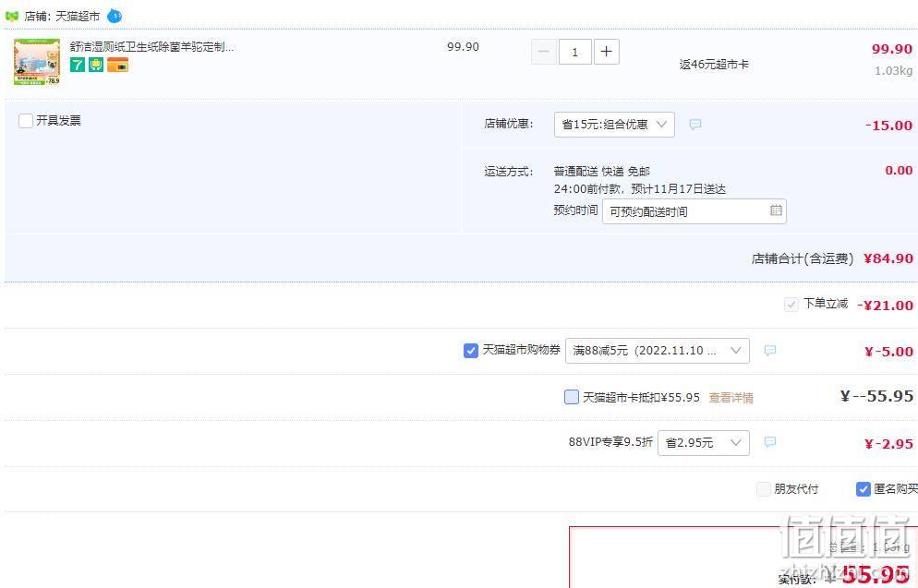Toggle the 下单立减 checkbox
The image size is (918, 588).
point(791,305)
